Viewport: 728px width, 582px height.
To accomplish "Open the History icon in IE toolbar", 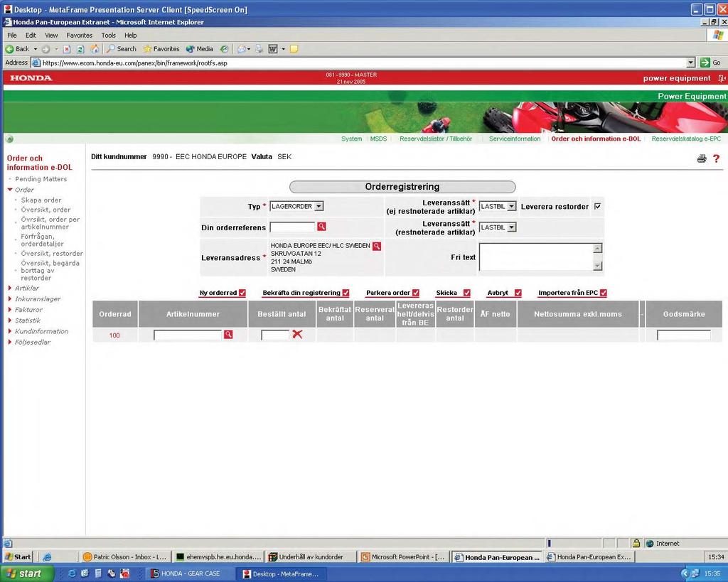I will (224, 49).
